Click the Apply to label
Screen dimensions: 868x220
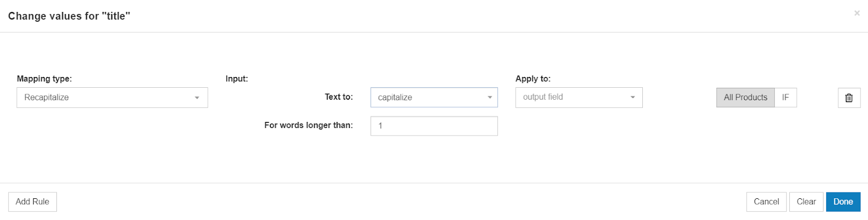pyautogui.click(x=533, y=79)
